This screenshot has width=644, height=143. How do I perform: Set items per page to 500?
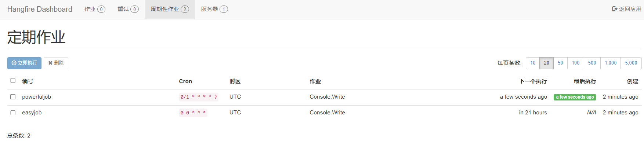(592, 63)
